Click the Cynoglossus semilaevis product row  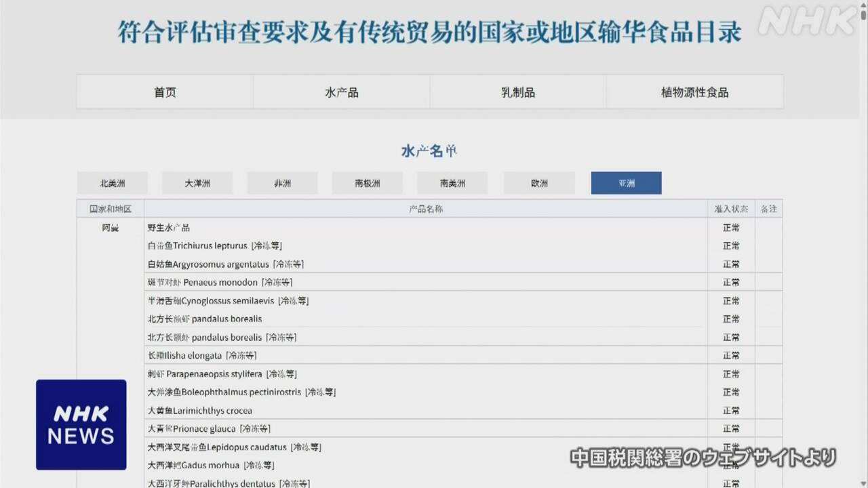(x=426, y=300)
